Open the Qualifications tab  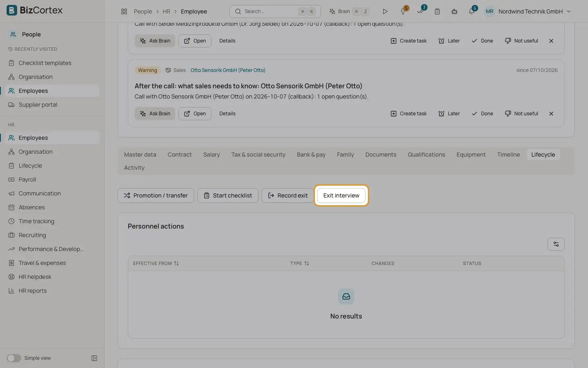tap(426, 155)
